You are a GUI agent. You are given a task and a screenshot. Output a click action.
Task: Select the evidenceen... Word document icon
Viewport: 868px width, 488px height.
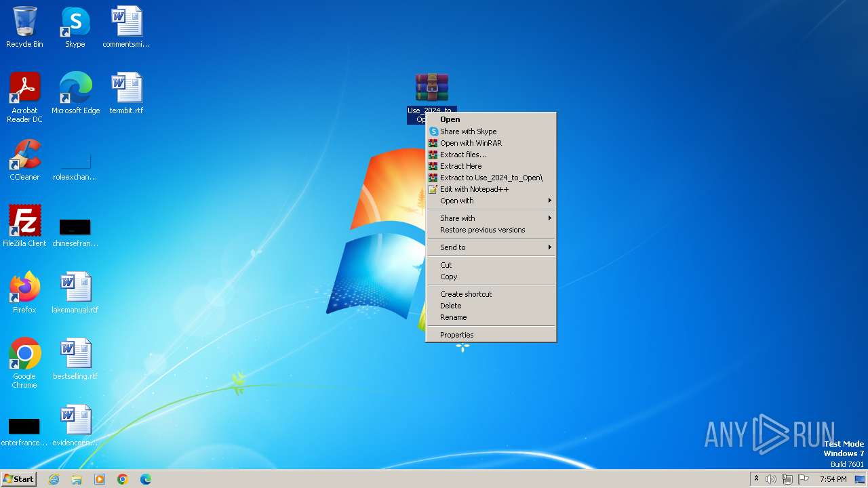coord(75,426)
